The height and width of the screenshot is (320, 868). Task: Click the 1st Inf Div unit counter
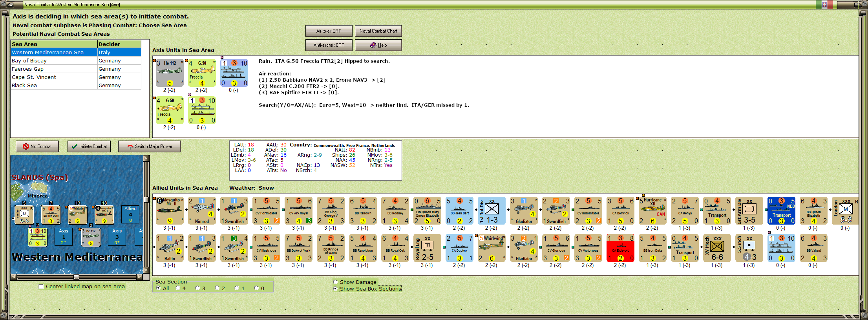pyautogui.click(x=492, y=210)
